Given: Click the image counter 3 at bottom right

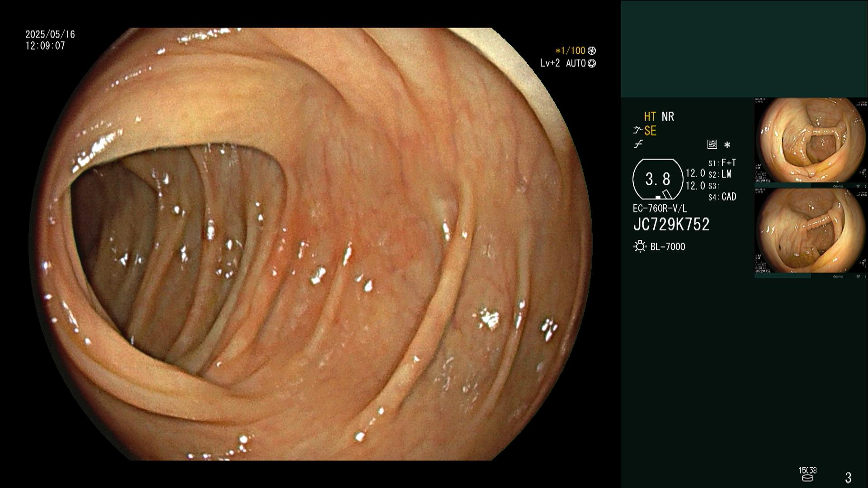Looking at the screenshot, I should [848, 478].
